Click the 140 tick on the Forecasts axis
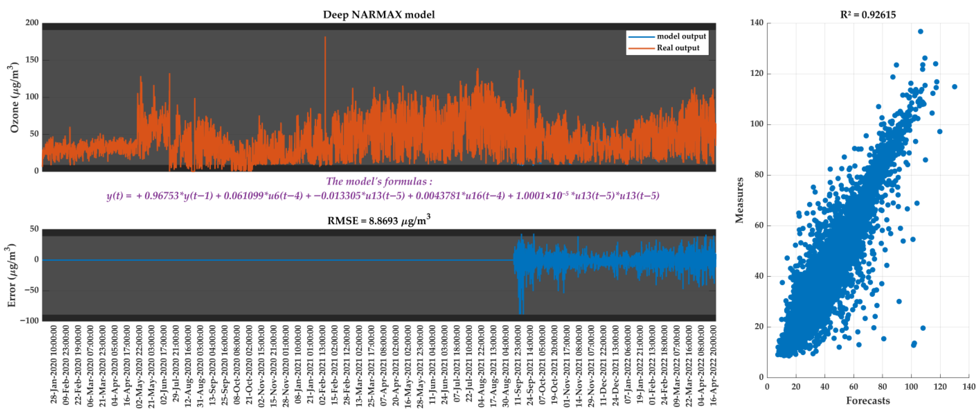Screen dimensions: 980x419 pyautogui.click(x=969, y=387)
